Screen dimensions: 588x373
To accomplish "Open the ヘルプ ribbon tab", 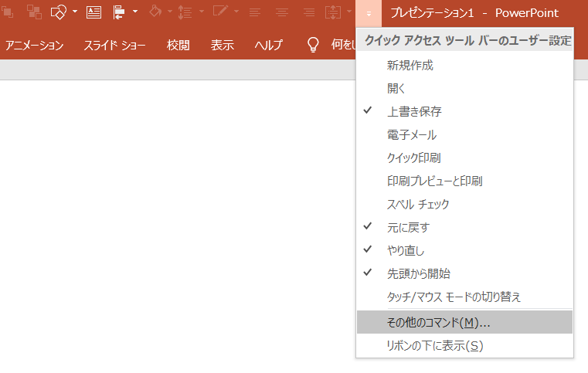I will click(268, 46).
